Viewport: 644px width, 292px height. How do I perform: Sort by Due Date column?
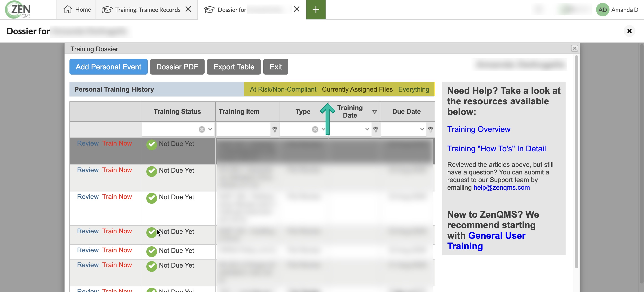tap(406, 112)
